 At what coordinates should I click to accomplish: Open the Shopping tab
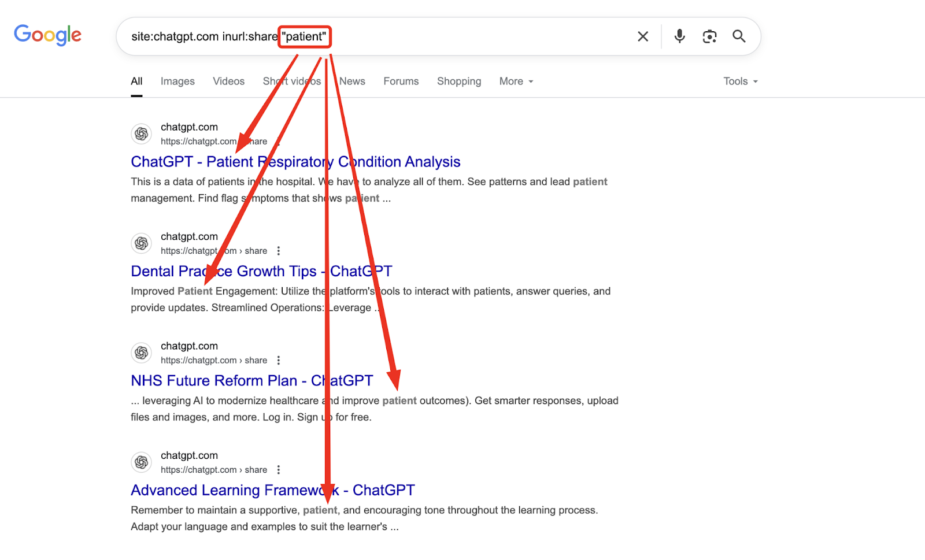click(459, 81)
